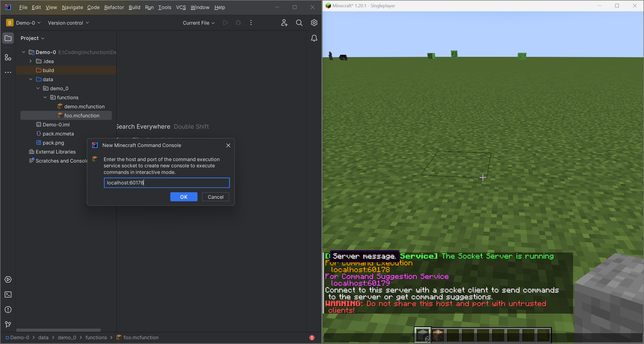Select foo.mcfunction in the project tree

(66, 116)
